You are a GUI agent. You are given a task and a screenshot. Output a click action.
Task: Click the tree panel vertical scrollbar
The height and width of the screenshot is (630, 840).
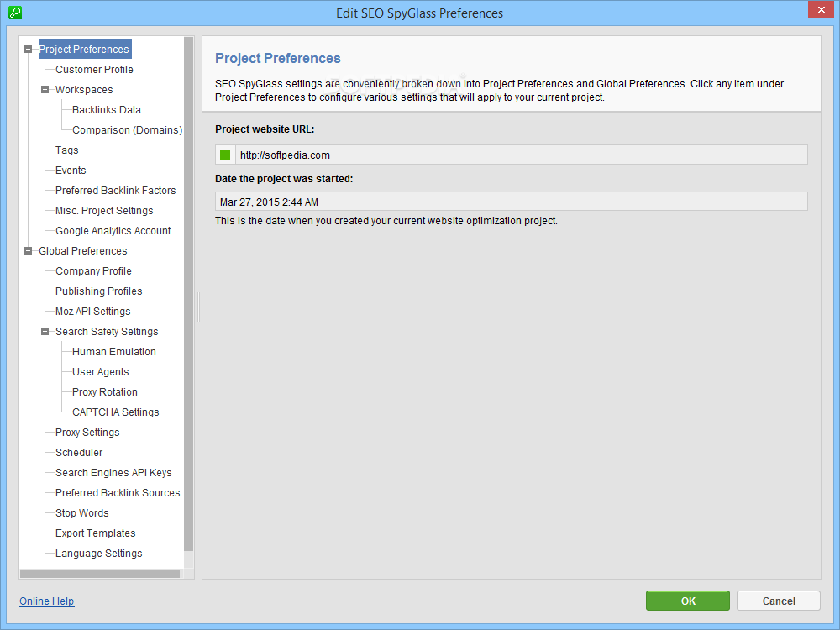coord(188,293)
